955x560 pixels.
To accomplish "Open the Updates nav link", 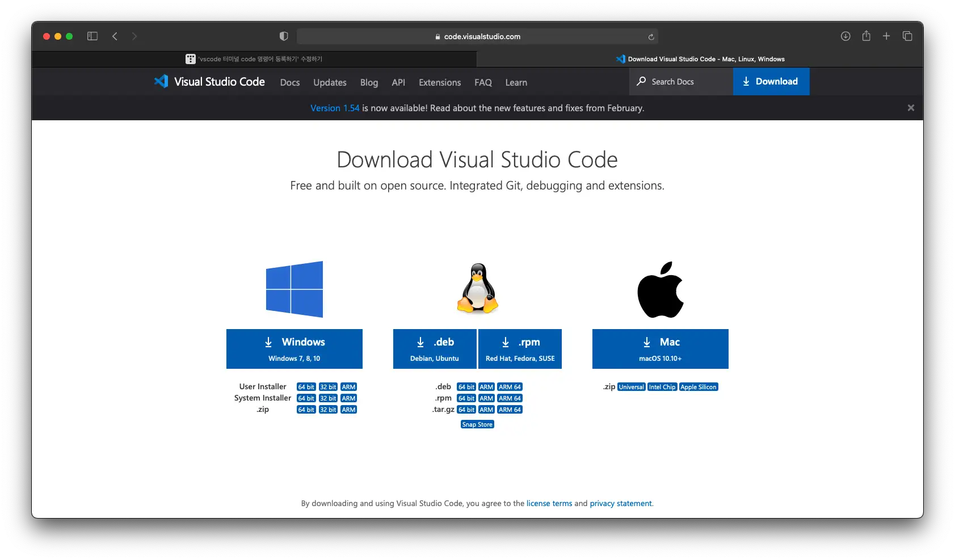I will 330,82.
